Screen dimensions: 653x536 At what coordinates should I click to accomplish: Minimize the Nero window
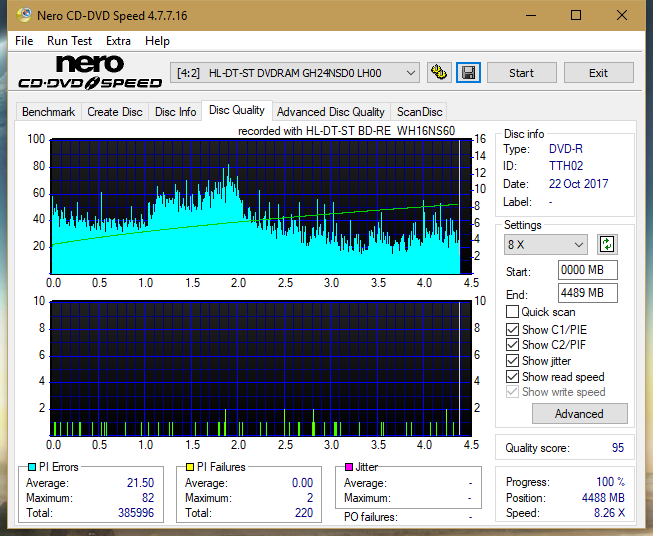point(531,15)
